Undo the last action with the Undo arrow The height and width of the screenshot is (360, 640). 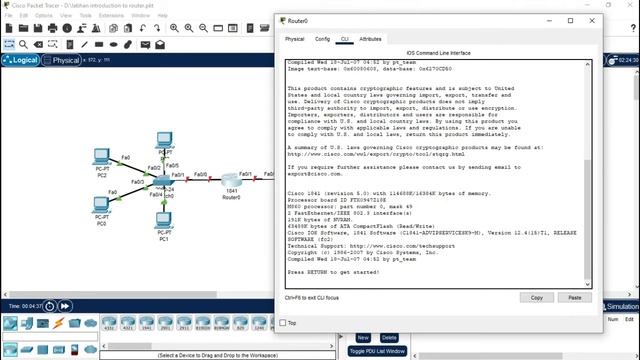pyautogui.click(x=142, y=28)
